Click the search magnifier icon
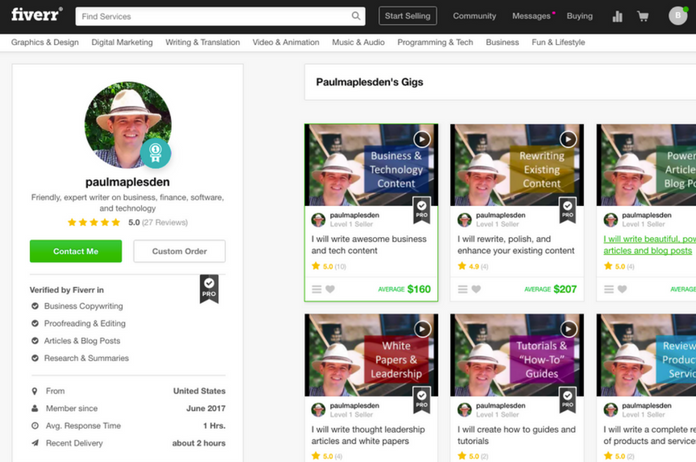Viewport: 696px width, 462px height. [356, 16]
